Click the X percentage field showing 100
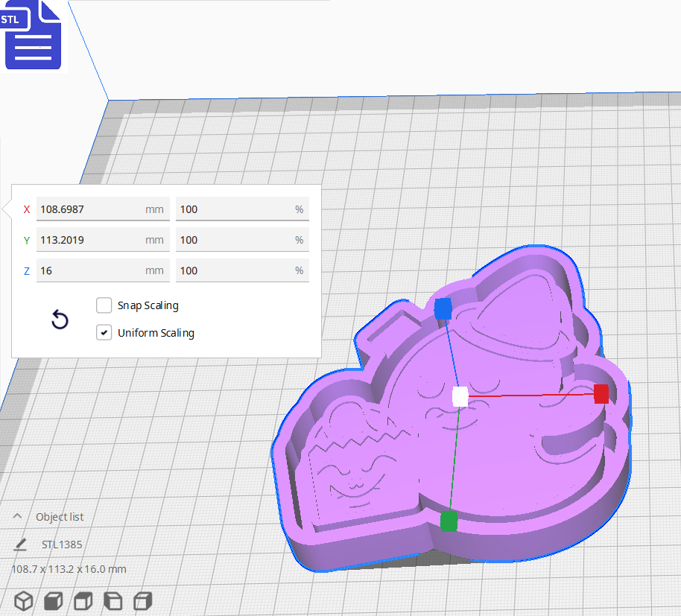The height and width of the screenshot is (616, 681). point(242,209)
